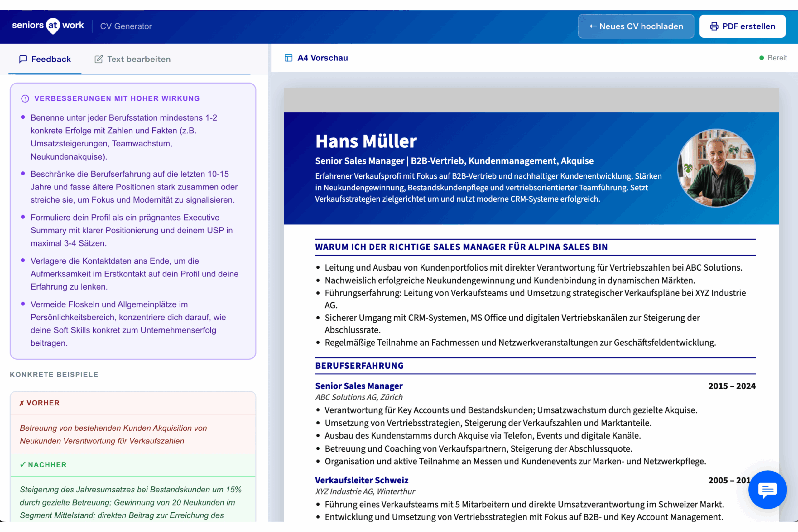798x532 pixels.
Task: Click the VORHER example header
Action: coord(133,403)
